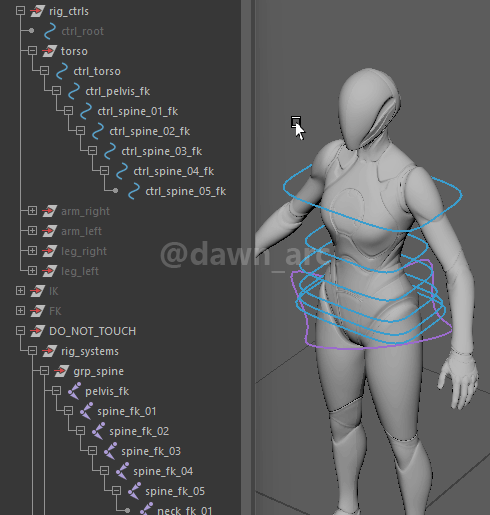Viewport: 490px width, 515px height.
Task: Click the ctrl_spine_02_fk curve icon
Action: click(x=98, y=131)
